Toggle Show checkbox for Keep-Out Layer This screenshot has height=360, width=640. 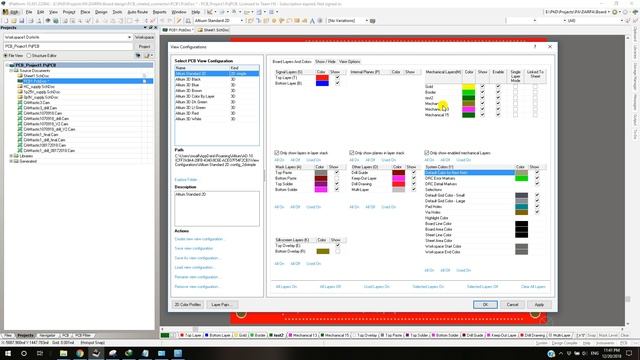tap(413, 178)
